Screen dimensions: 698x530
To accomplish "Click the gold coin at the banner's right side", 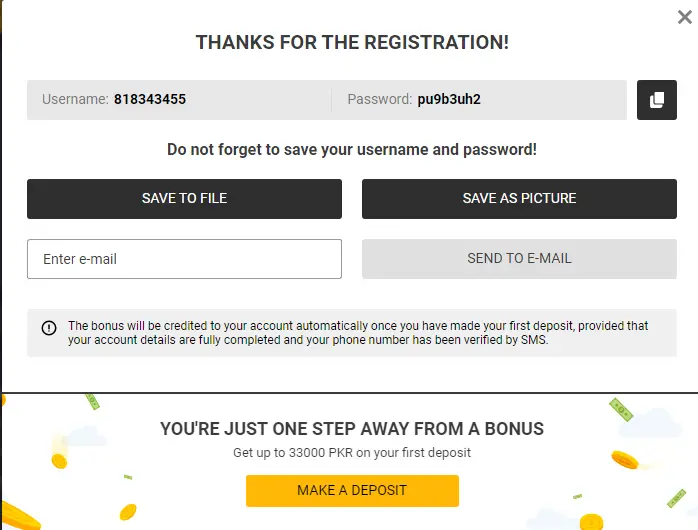I will (x=625, y=461).
